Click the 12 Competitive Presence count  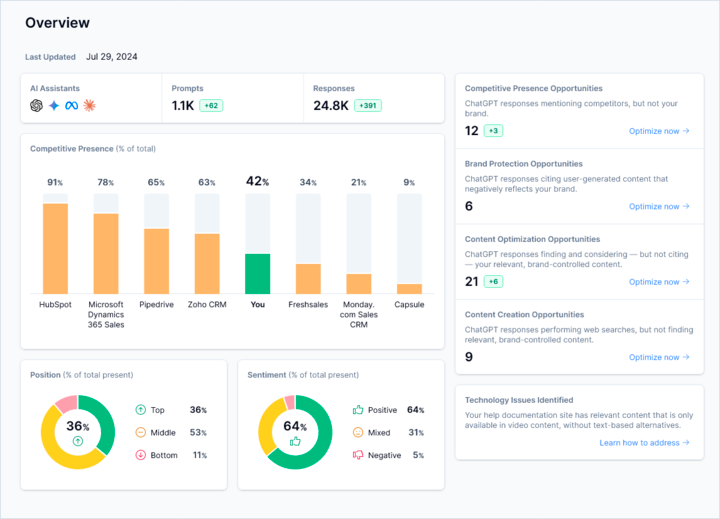472,131
